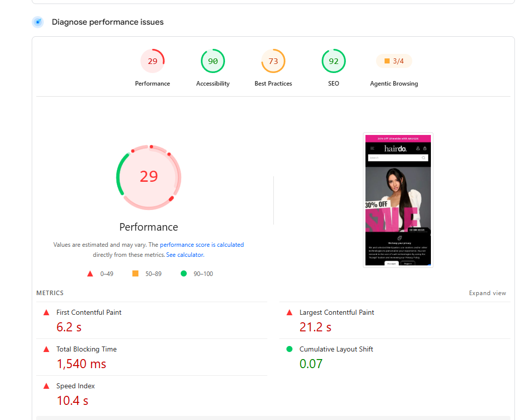Click the Accessibility label under gauge

click(213, 84)
